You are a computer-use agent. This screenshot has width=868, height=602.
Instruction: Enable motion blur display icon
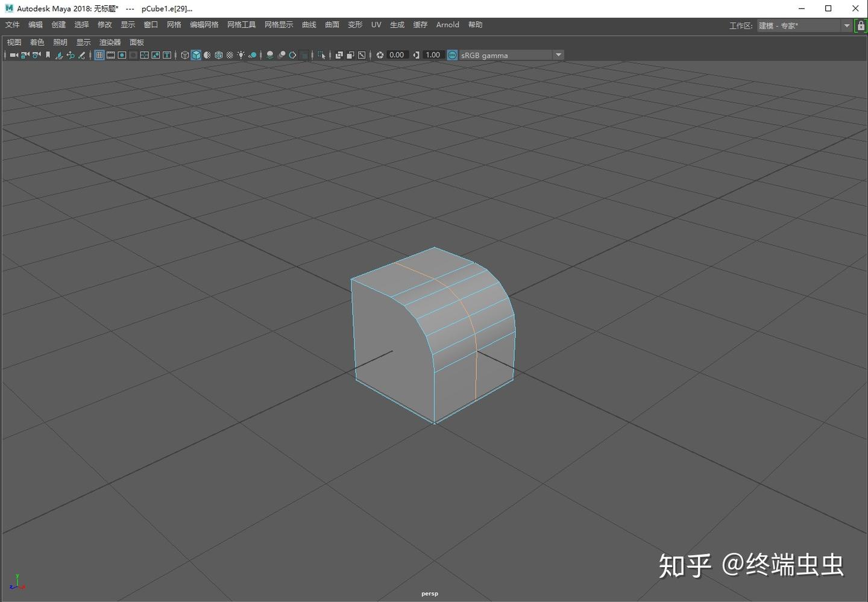280,55
